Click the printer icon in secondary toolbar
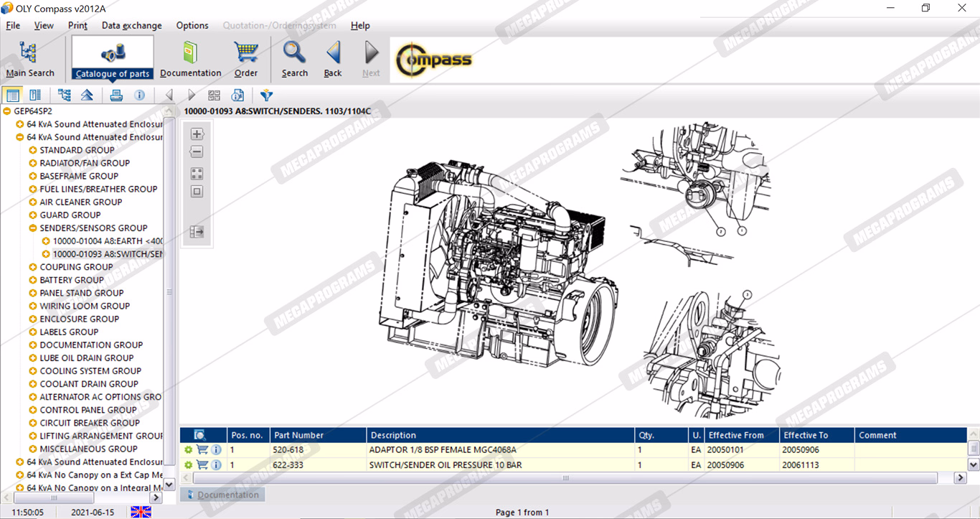 (x=116, y=95)
